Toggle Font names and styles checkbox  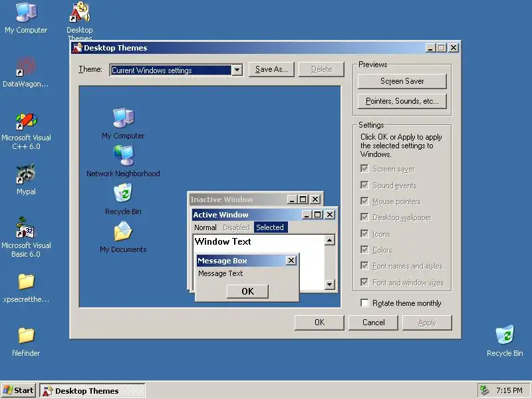364,265
